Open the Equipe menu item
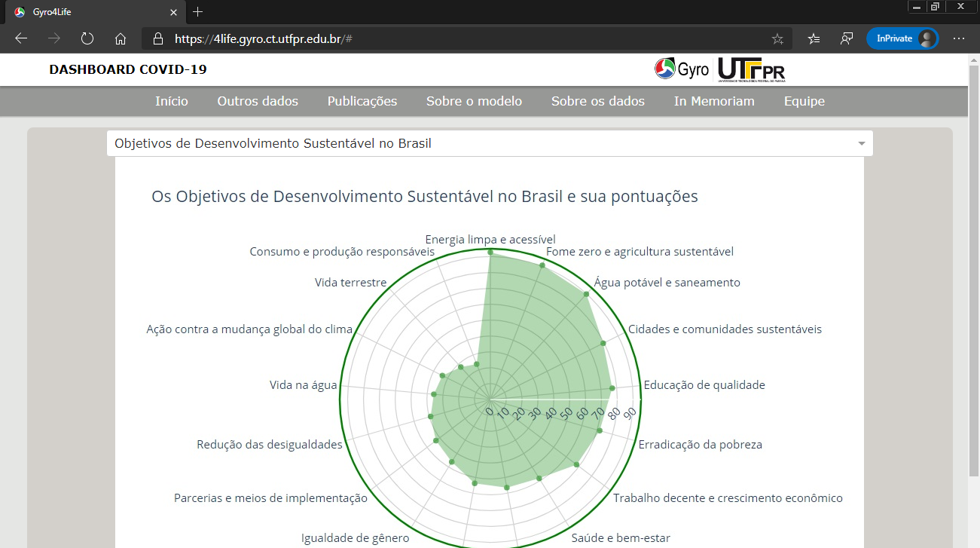 pyautogui.click(x=804, y=101)
